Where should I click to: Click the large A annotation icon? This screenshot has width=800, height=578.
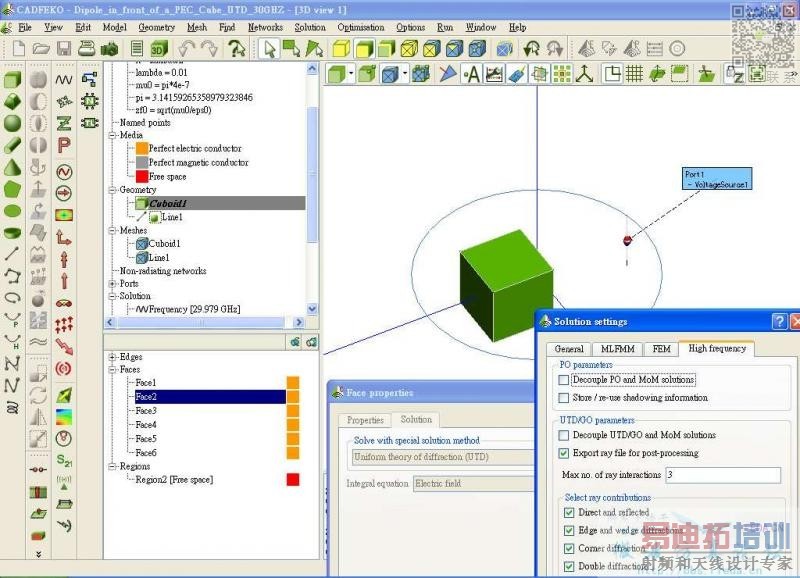472,74
